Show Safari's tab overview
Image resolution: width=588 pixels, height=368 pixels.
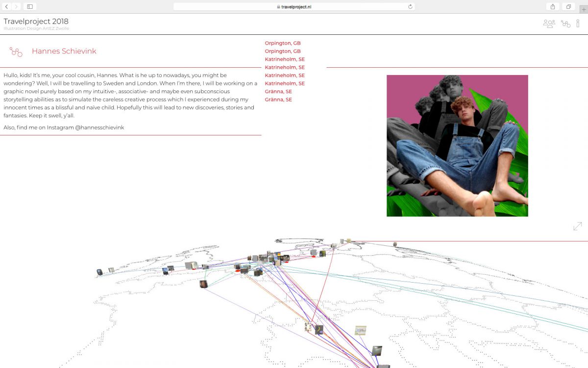tap(568, 6)
